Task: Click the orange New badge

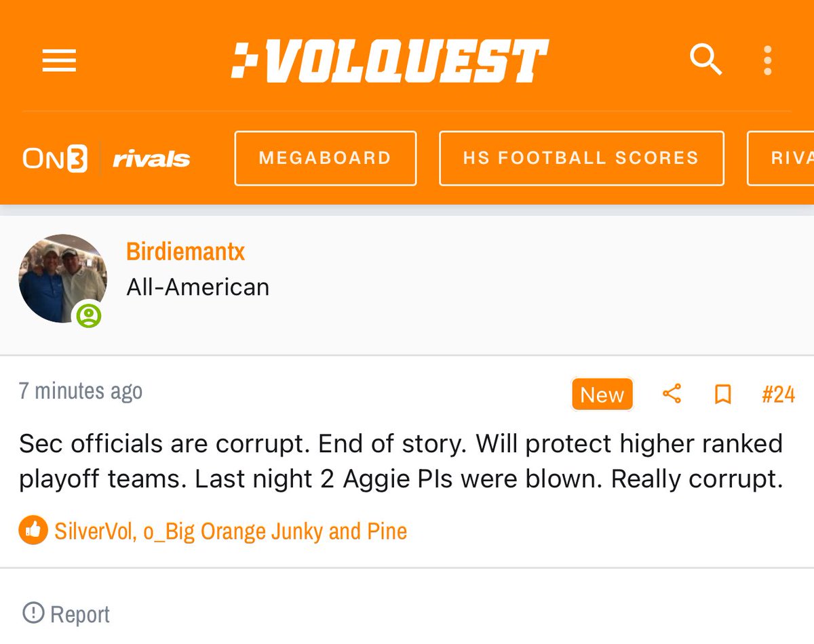Action: pos(602,394)
